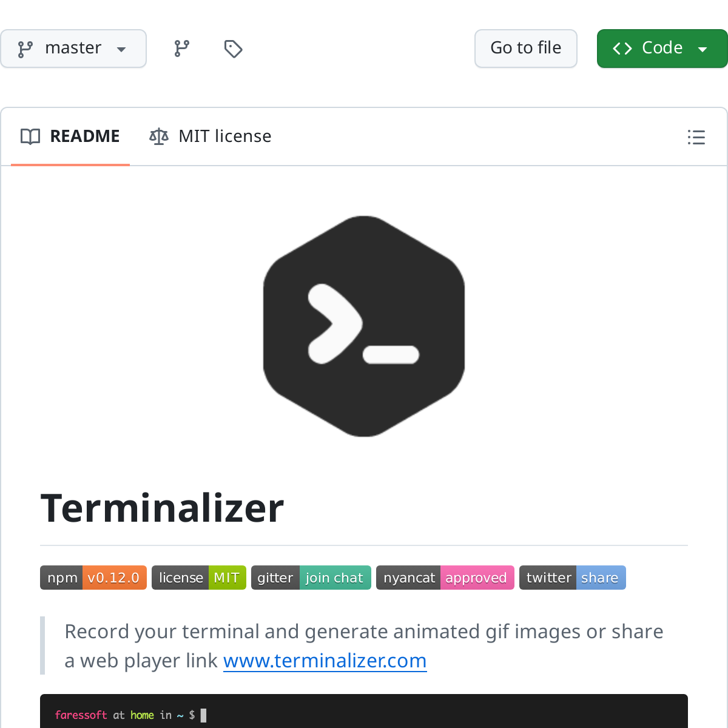Click the Go to file button
The height and width of the screenshot is (728, 728).
[x=526, y=49]
